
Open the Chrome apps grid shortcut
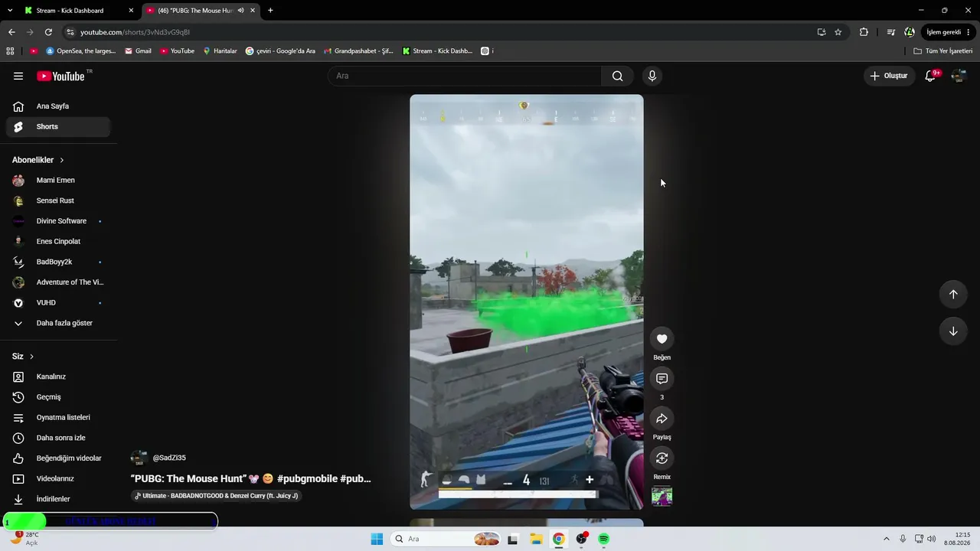point(10,51)
